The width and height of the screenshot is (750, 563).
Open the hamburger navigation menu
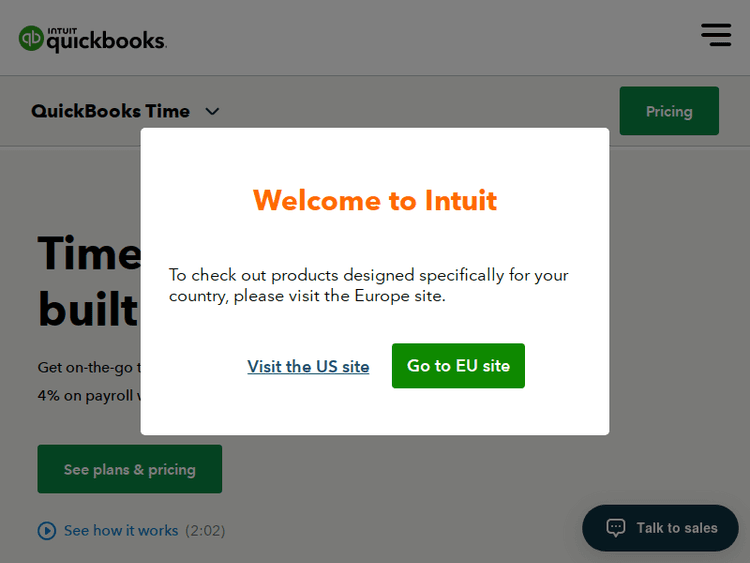click(716, 34)
